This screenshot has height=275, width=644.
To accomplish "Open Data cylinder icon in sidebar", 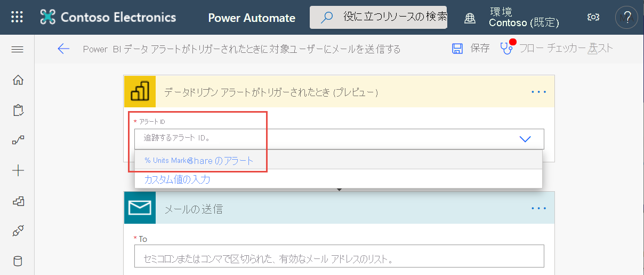I will tap(18, 262).
